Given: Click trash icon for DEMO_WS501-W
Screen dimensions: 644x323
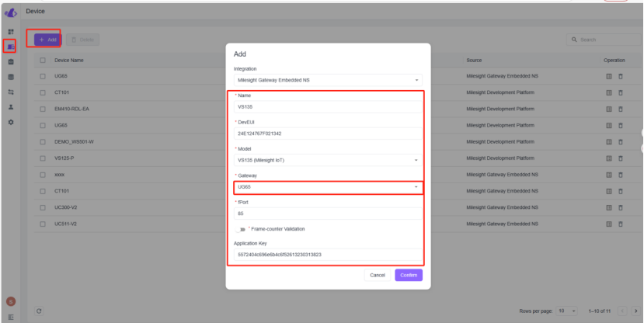Looking at the screenshot, I should pos(620,142).
